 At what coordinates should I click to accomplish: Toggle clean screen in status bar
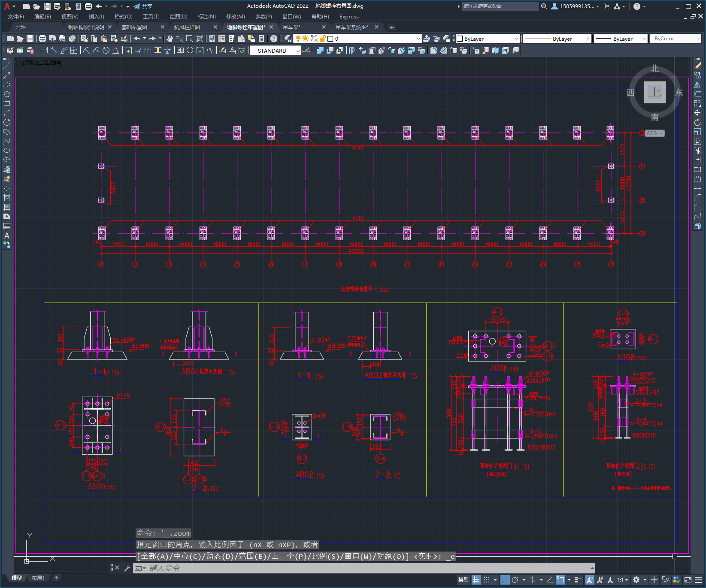pyautogui.click(x=688, y=580)
